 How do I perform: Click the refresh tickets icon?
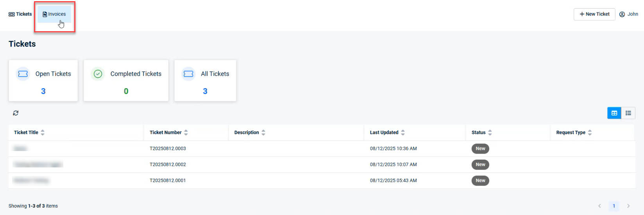tap(16, 113)
